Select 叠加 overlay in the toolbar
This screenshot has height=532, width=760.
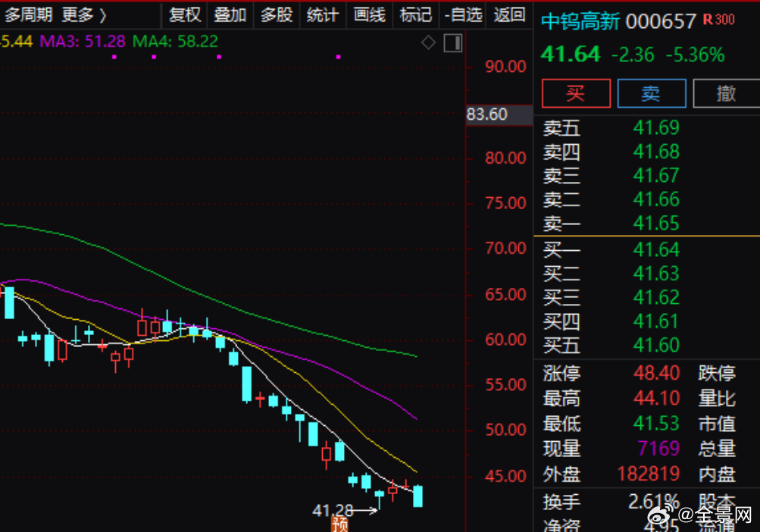(230, 15)
